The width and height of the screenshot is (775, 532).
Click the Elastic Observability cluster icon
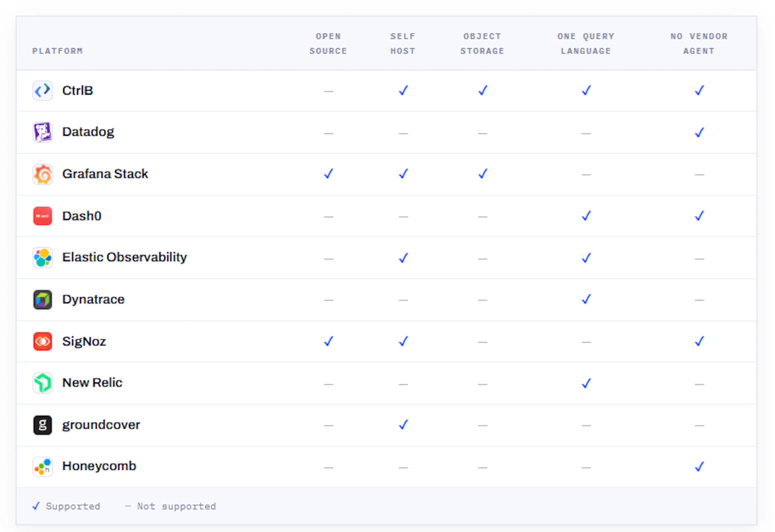click(42, 258)
